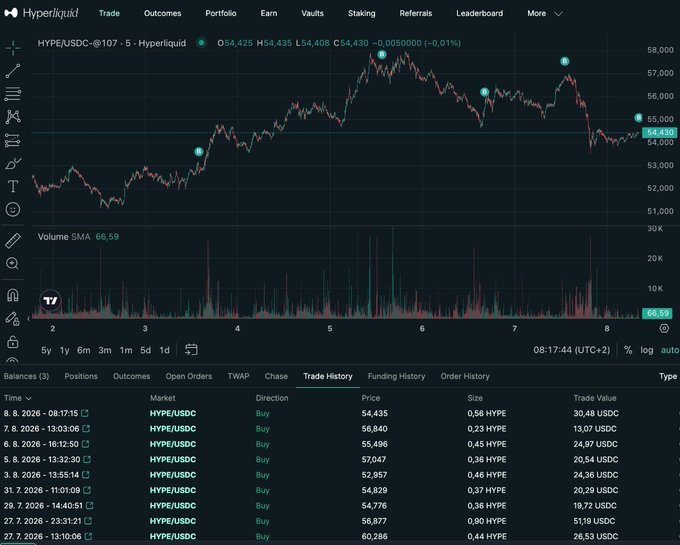Click HYPE/USDC market in 8. 8. 2026 row
The height and width of the screenshot is (545, 680).
click(x=173, y=413)
